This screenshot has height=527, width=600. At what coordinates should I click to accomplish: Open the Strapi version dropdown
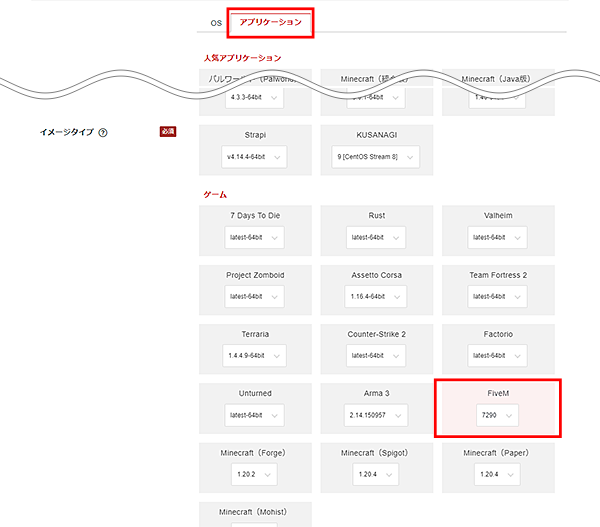[254, 157]
